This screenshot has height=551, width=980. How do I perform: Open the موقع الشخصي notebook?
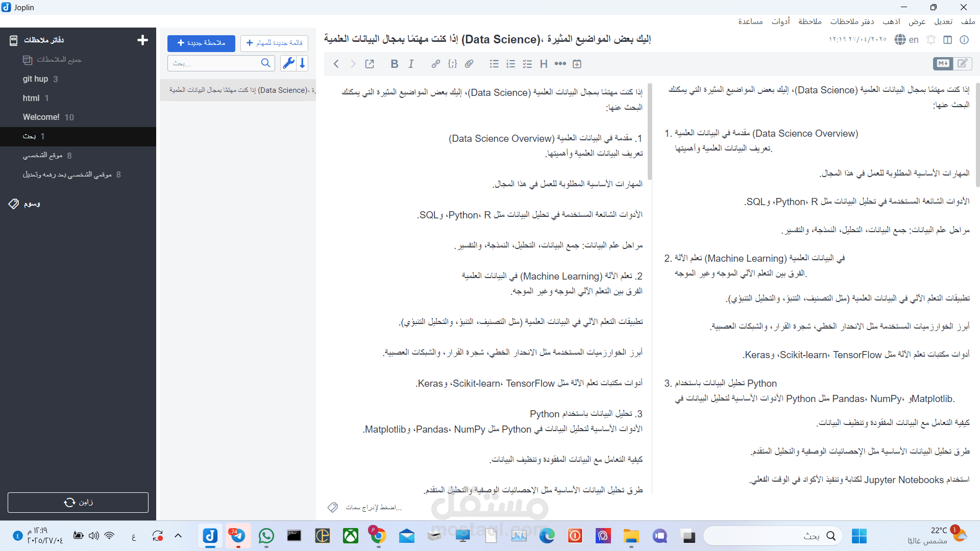click(78, 156)
